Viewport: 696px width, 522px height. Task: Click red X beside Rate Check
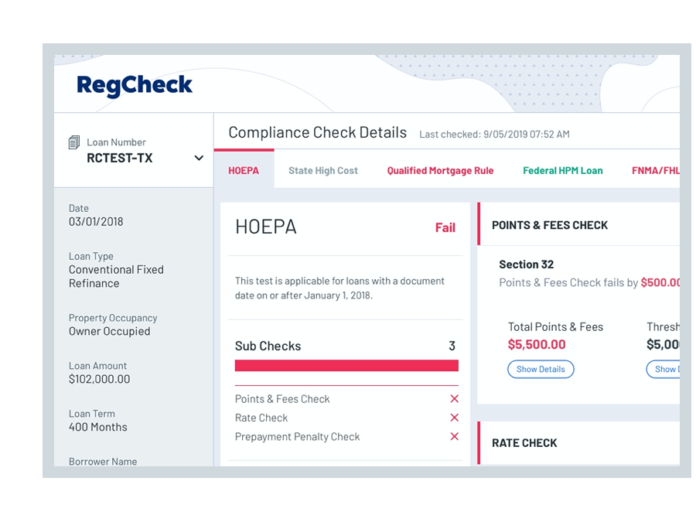454,418
